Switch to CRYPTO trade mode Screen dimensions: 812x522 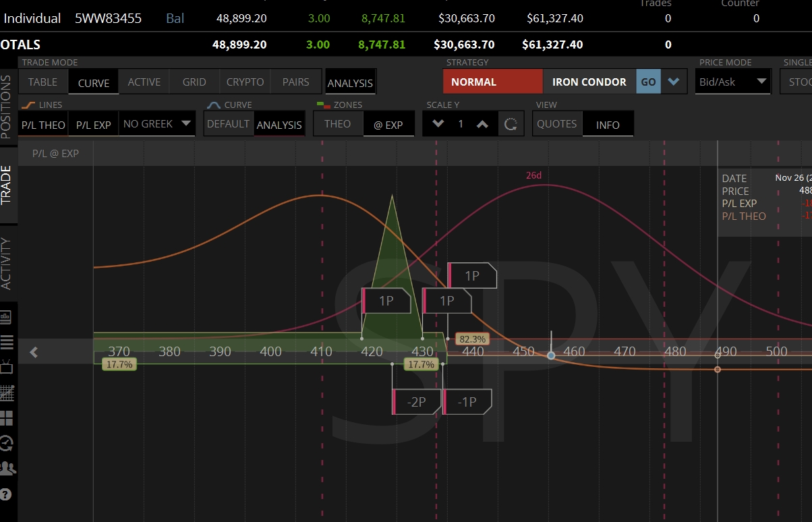pyautogui.click(x=245, y=82)
